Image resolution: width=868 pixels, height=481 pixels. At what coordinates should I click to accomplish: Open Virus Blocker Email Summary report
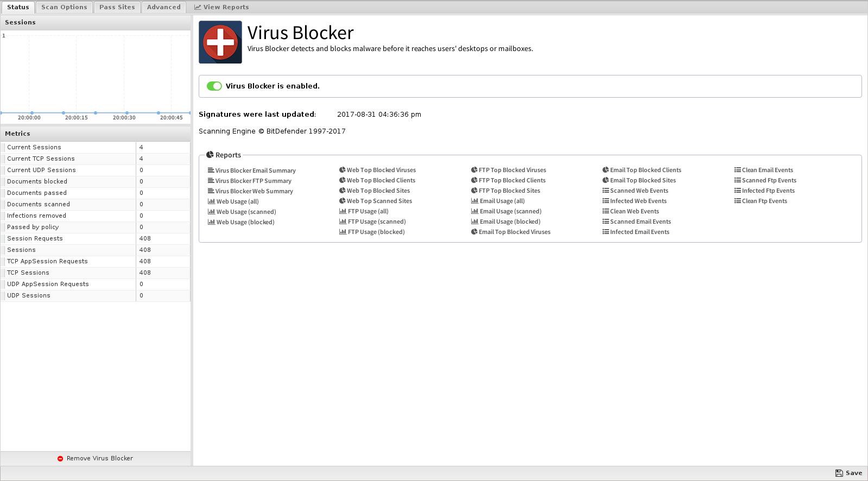point(252,170)
